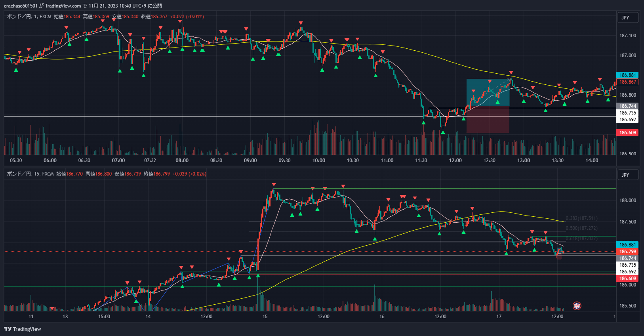The height and width of the screenshot is (336, 644).
Task: Open the JPY currency selector on the 1-minute chart
Action: click(628, 17)
